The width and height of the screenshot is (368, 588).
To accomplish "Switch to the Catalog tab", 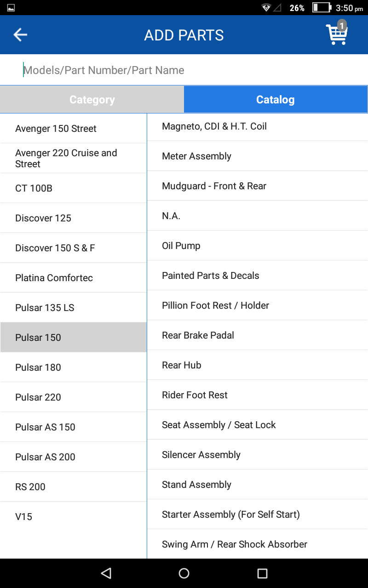I will tap(276, 100).
